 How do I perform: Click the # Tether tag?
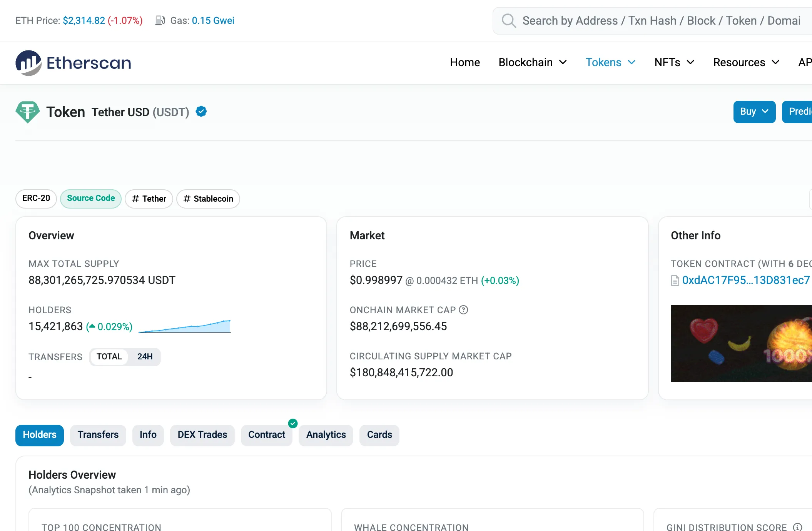[x=149, y=199]
